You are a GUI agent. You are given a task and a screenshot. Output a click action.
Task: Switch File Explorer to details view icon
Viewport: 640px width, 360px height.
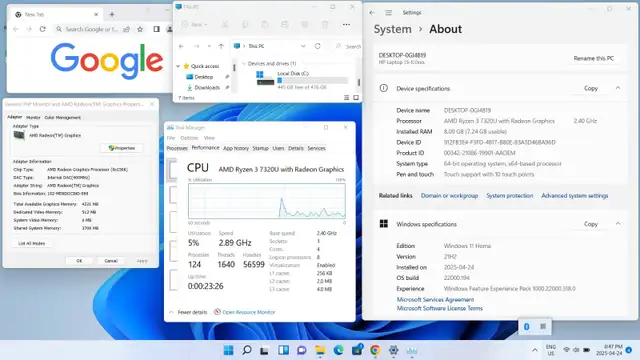[347, 98]
